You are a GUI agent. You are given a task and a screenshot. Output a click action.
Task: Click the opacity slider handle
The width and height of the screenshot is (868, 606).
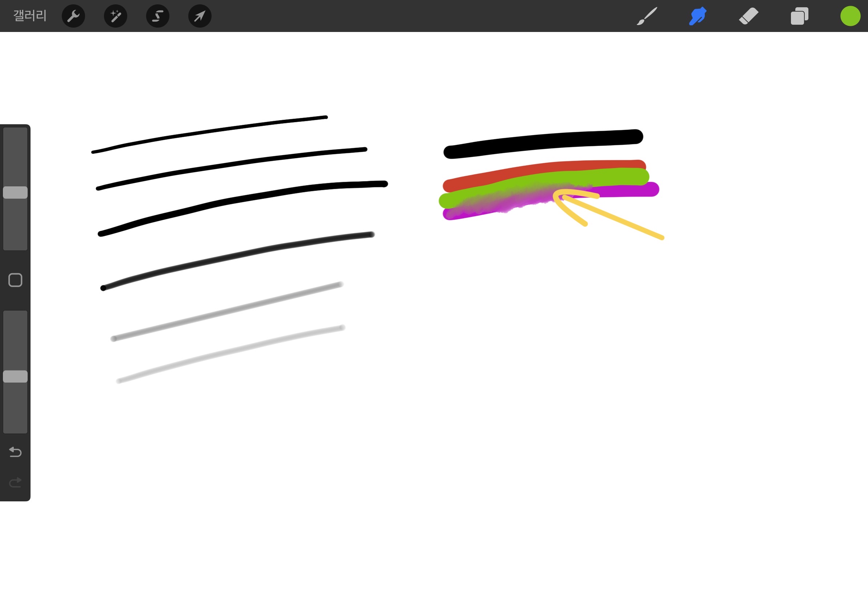pyautogui.click(x=15, y=376)
